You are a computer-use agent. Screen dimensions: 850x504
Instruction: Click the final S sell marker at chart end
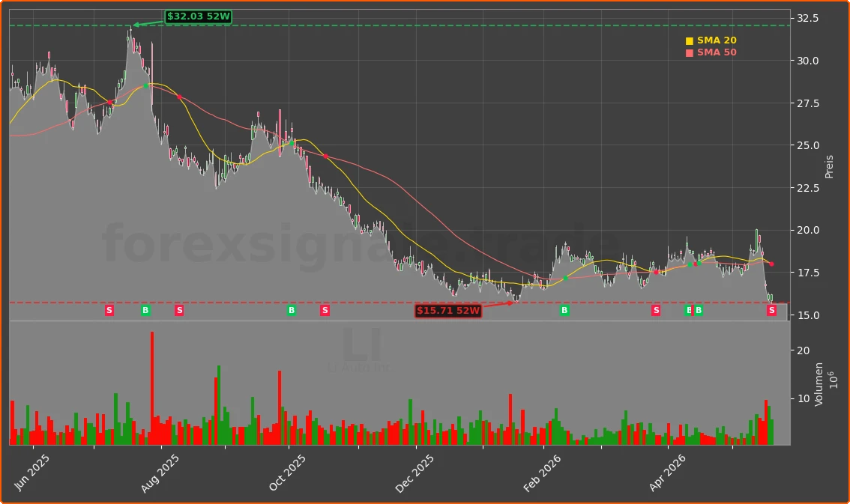771,310
